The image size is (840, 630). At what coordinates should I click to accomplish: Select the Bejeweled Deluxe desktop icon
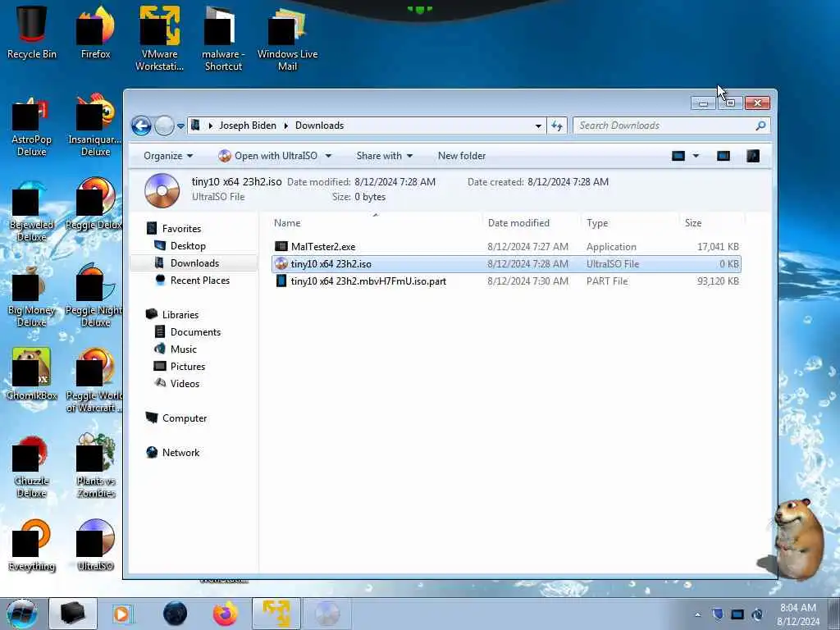(32, 212)
